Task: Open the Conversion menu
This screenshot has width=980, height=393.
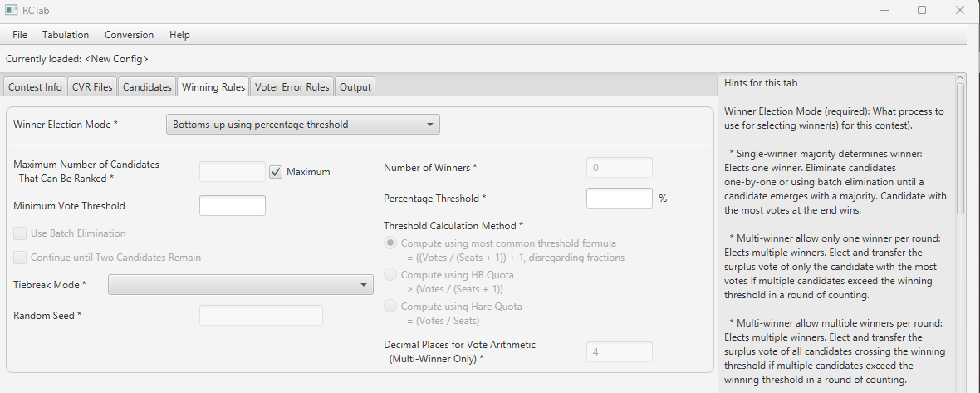Action: pyautogui.click(x=129, y=35)
